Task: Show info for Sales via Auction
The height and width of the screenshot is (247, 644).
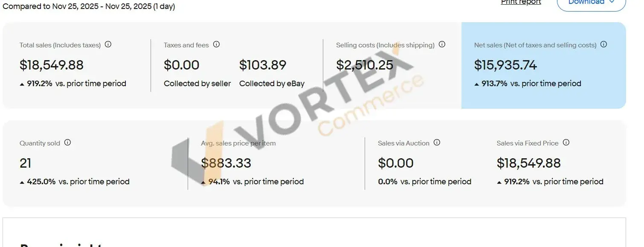Action: point(437,142)
